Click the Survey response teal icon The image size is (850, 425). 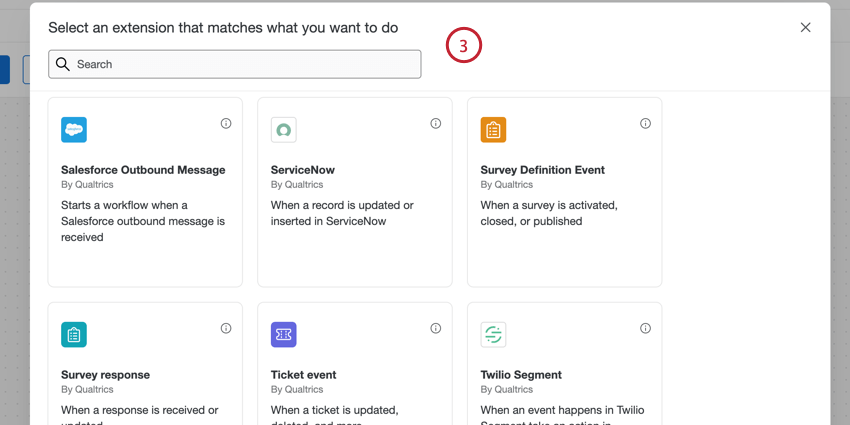tap(74, 335)
